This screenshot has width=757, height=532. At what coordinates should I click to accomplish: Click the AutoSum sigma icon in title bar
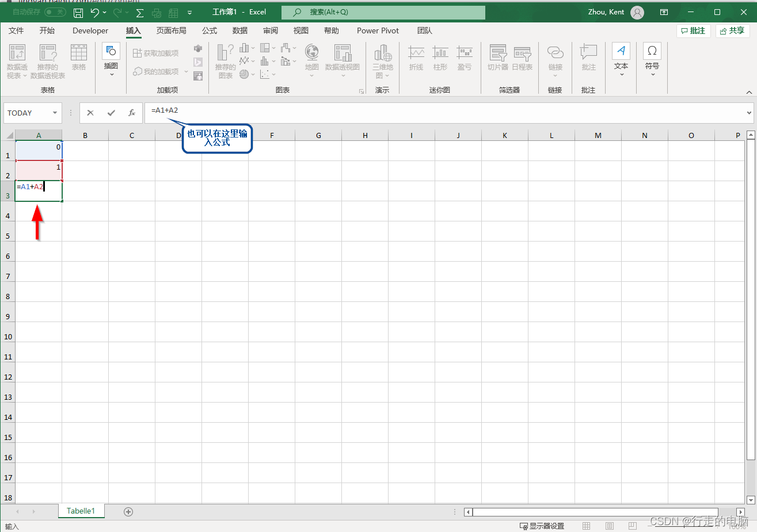click(139, 13)
